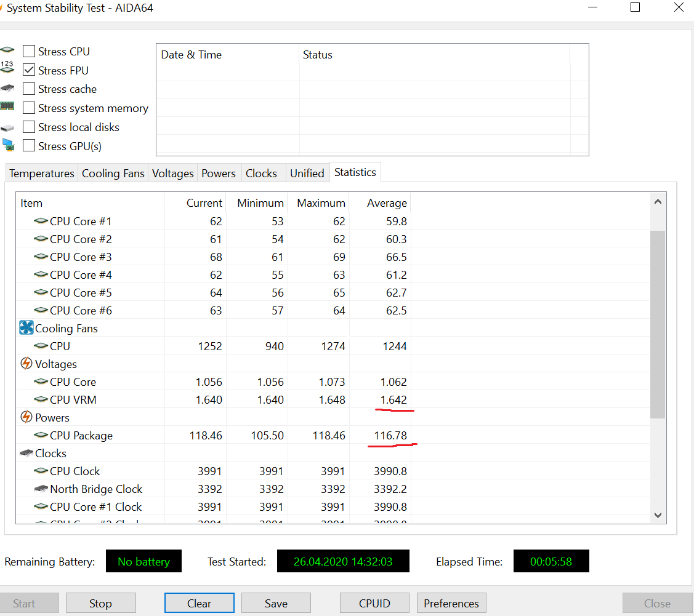Click the chip icon of North Bridge Clock
This screenshot has width=694, height=616.
[41, 489]
